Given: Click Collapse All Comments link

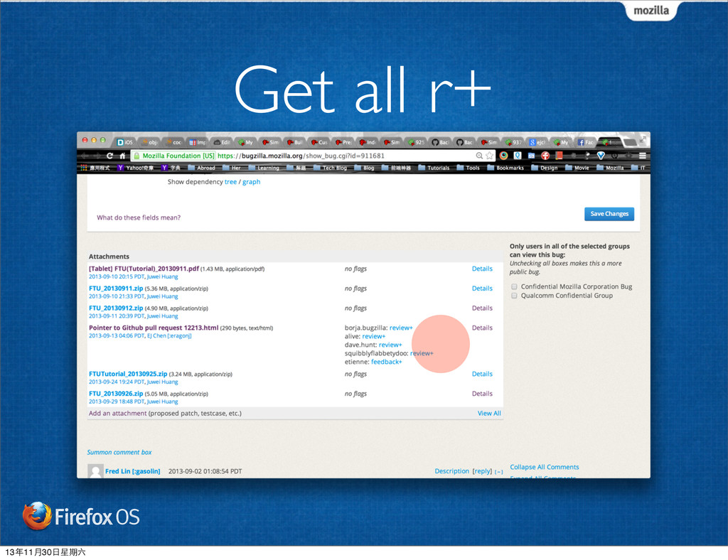Looking at the screenshot, I should (544, 467).
